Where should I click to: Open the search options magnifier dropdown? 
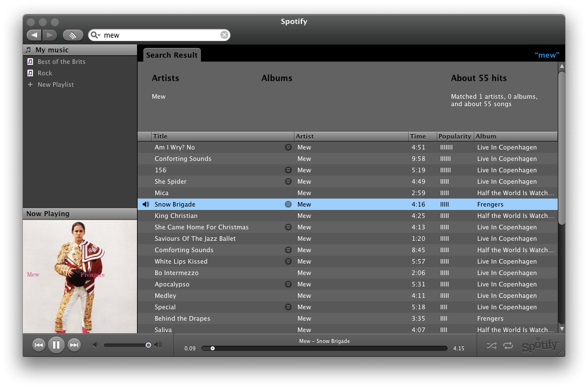pos(96,35)
